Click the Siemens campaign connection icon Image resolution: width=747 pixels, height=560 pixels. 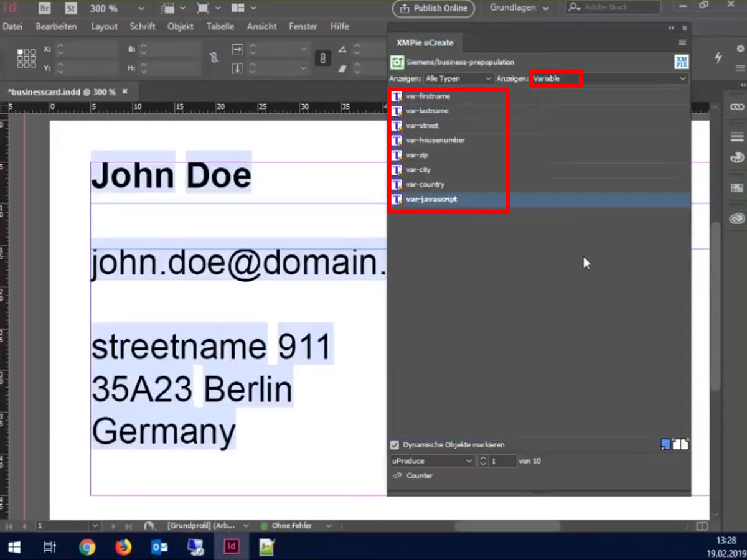point(397,62)
